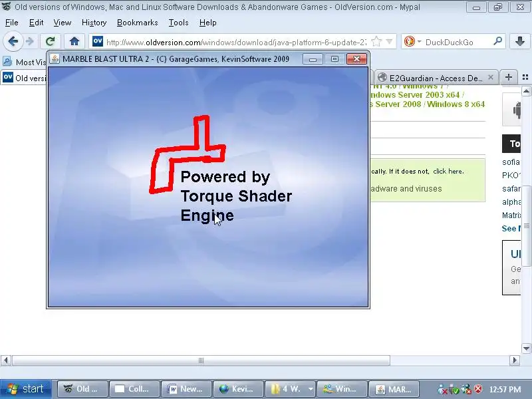The image size is (532, 399).
Task: Expand the '4 W.' grouped taskbar dropdown
Action: [x=311, y=389]
